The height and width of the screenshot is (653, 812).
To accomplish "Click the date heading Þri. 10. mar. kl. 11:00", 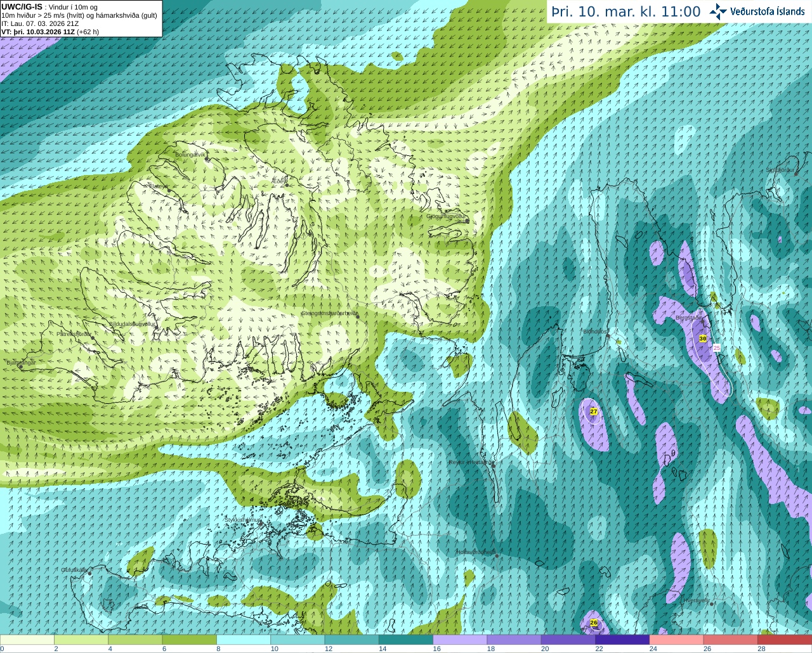I will click(625, 12).
